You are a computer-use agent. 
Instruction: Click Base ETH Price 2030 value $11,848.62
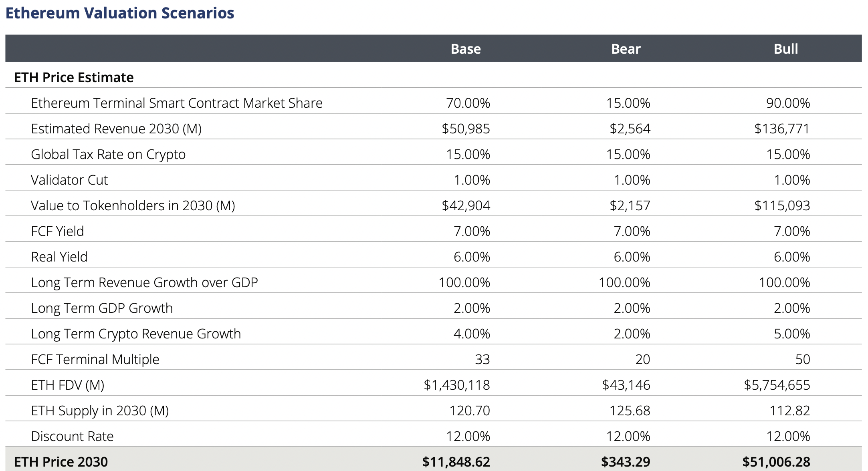456,462
